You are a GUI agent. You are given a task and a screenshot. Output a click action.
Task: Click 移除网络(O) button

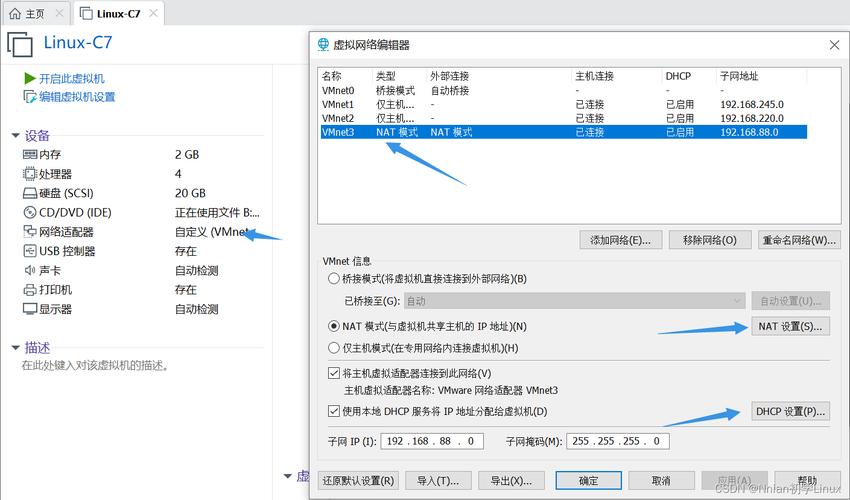point(710,240)
